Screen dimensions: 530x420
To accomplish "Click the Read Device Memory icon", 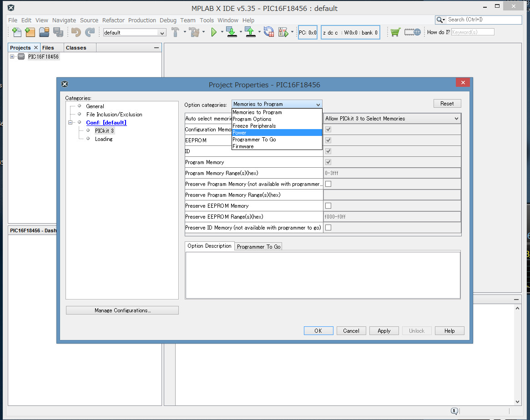I will coord(250,32).
